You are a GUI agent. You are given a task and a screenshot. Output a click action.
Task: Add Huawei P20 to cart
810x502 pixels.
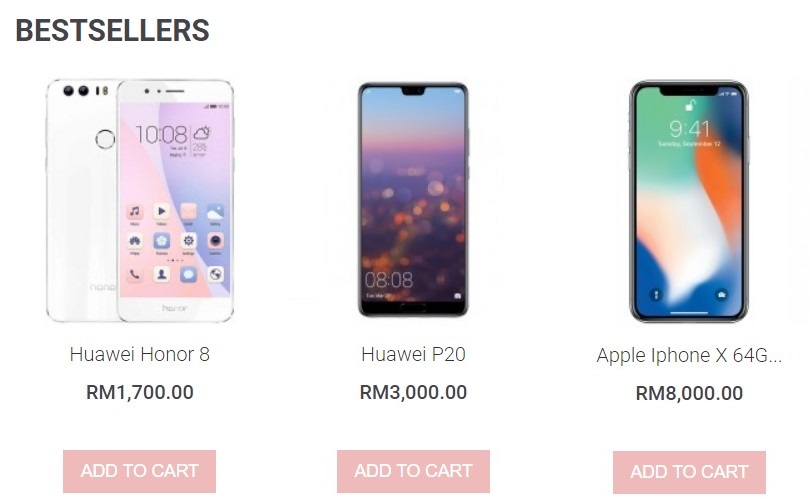pos(413,471)
